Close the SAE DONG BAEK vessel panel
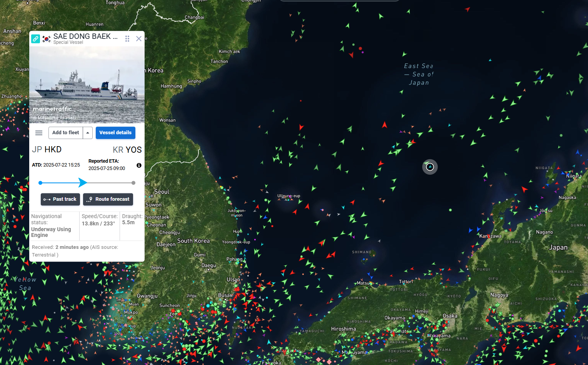This screenshot has width=588, height=365. [139, 39]
